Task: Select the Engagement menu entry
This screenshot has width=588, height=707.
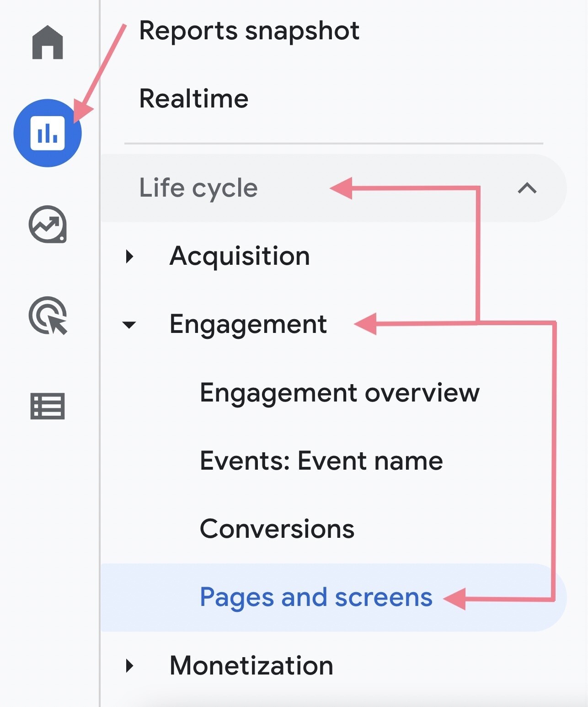Action: (x=248, y=325)
